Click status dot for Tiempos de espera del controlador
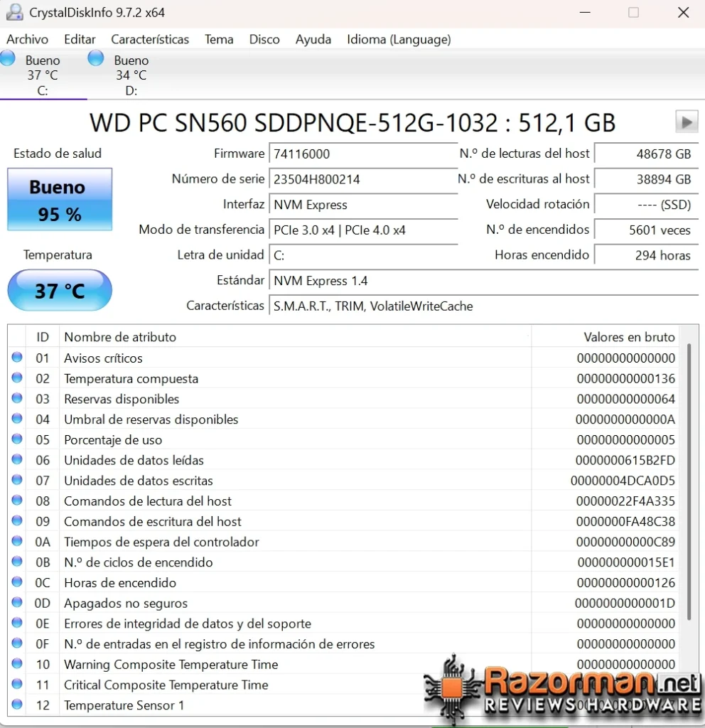 pyautogui.click(x=17, y=541)
